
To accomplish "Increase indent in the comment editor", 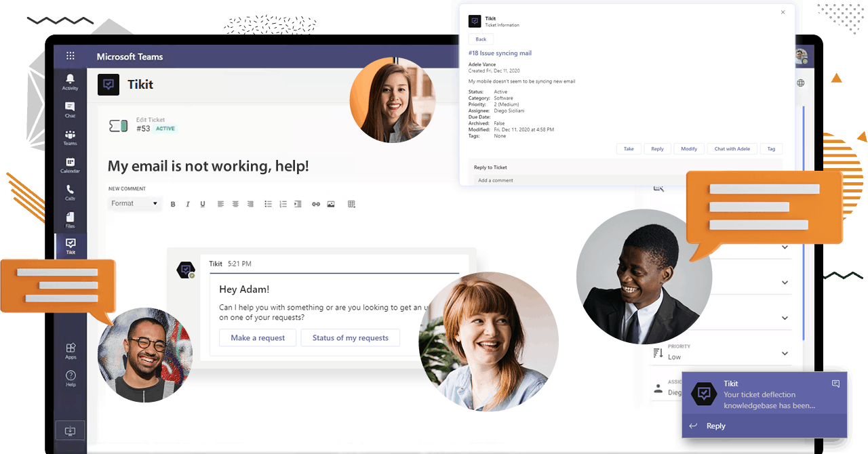I will tap(298, 204).
